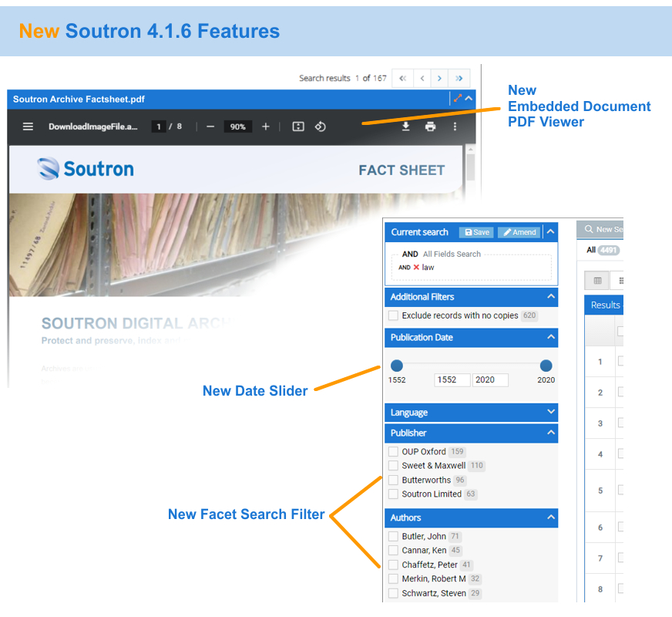Click the date slider track

pyautogui.click(x=472, y=364)
